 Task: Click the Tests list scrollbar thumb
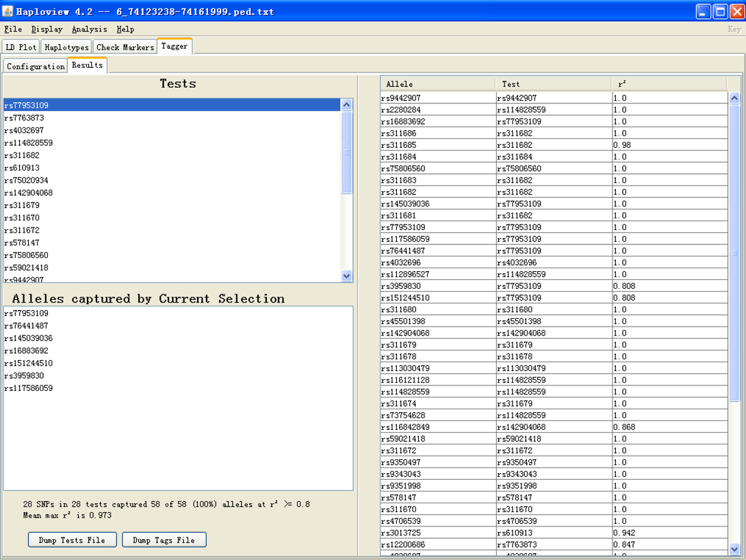[346, 152]
